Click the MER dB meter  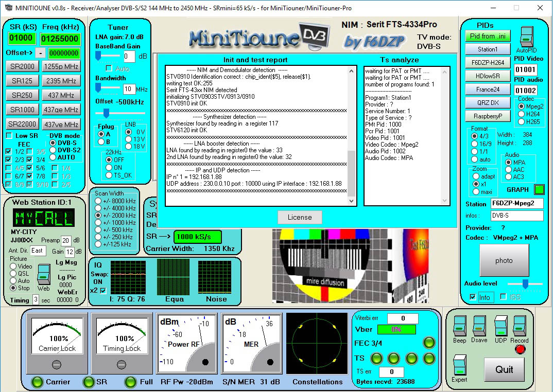pos(251,344)
